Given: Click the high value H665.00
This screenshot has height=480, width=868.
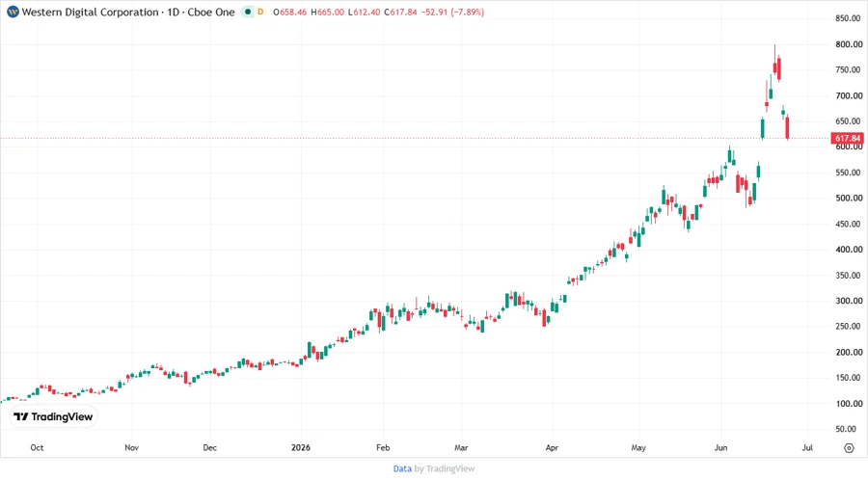Looking at the screenshot, I should click(x=327, y=12).
